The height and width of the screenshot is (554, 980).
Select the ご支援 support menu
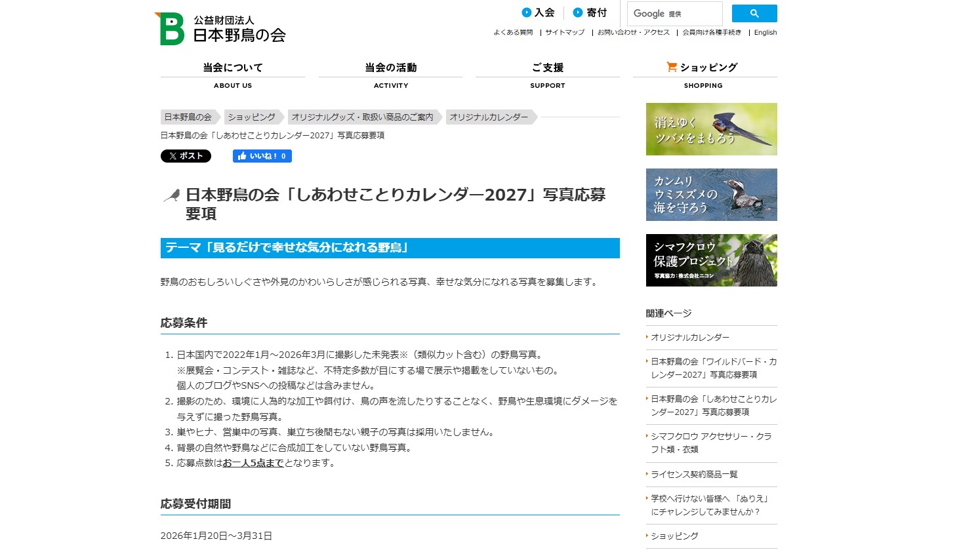coord(547,68)
